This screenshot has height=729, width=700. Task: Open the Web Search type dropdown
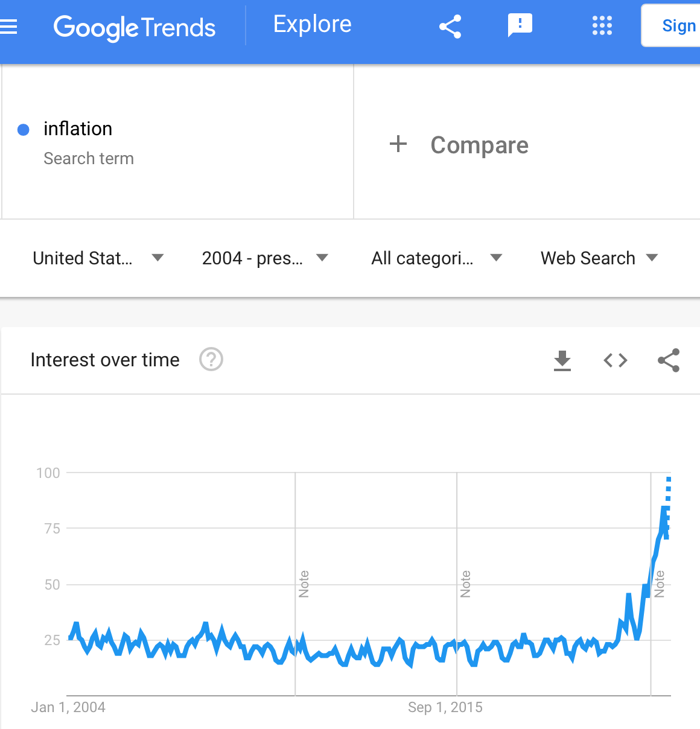click(599, 258)
